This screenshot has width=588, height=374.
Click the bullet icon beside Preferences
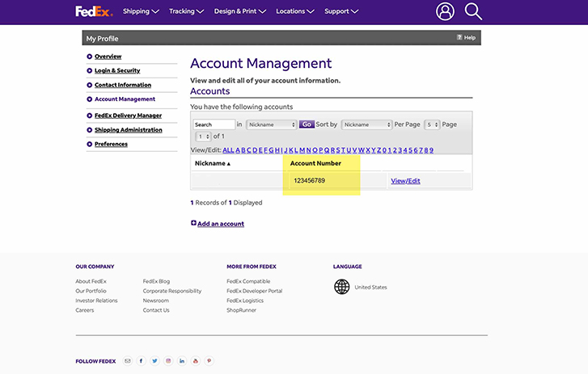click(89, 144)
